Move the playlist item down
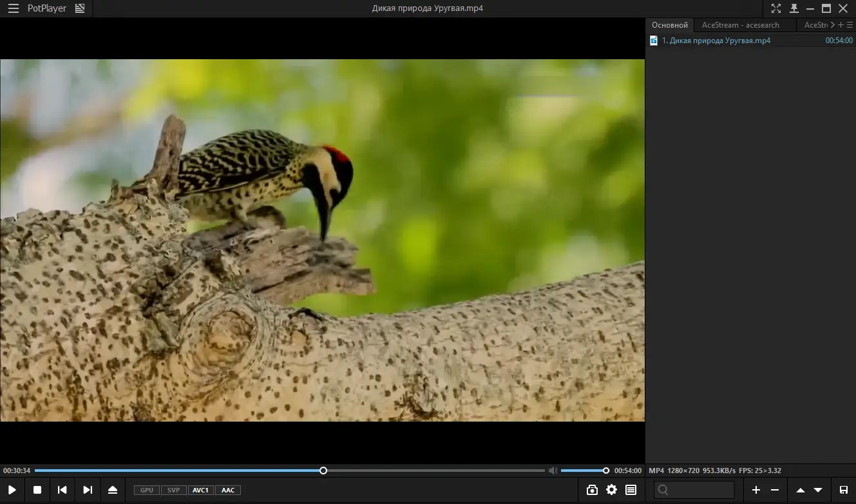The width and height of the screenshot is (856, 504). (x=818, y=490)
